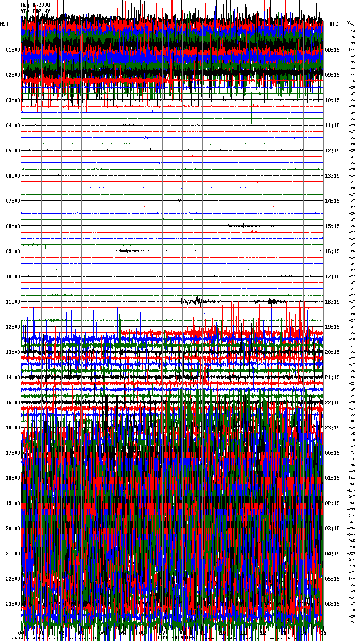The image size is (357, 644).
Task: Click the 22:15 UTC time label
Action: (x=332, y=403)
